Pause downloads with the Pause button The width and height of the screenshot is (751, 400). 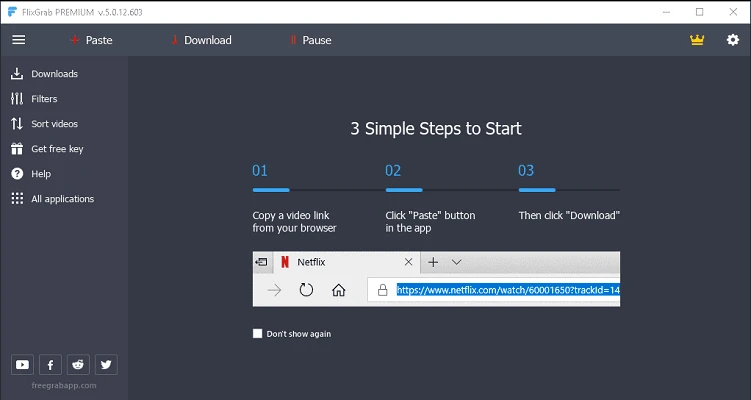pos(310,40)
